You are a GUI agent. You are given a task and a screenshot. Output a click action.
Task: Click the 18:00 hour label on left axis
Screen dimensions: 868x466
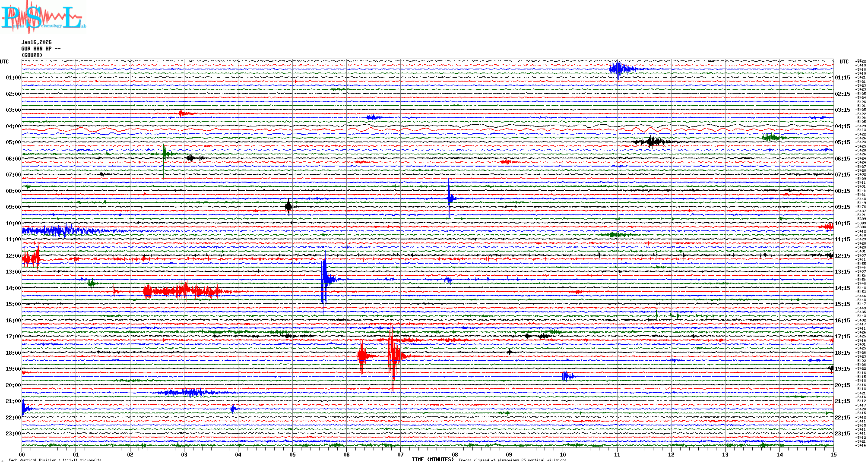point(13,353)
